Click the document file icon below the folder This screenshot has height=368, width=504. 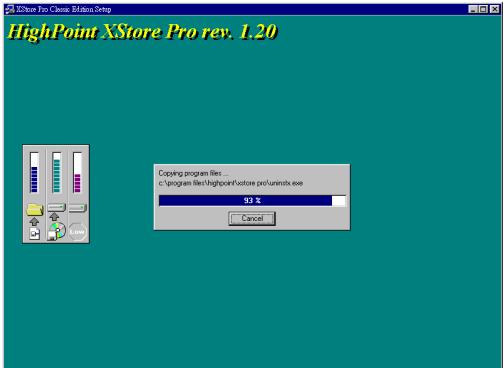point(34,234)
